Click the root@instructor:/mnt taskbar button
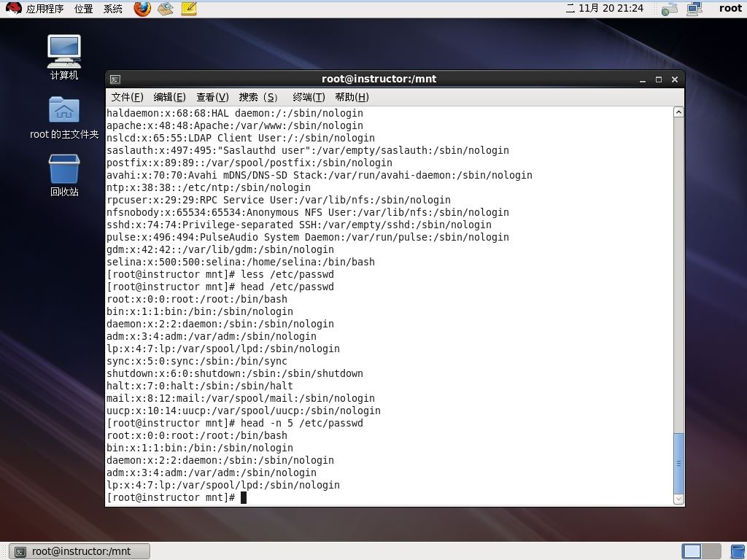This screenshot has height=560, width=747. [80, 551]
